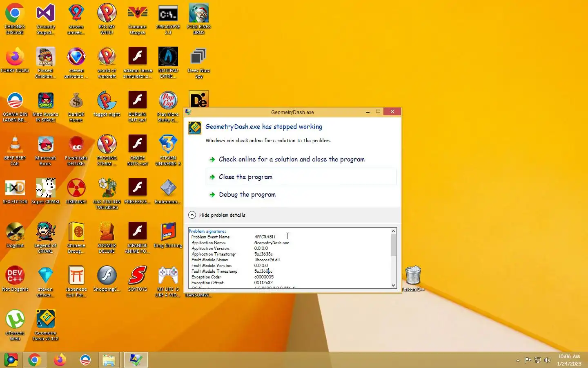Open the UKRAINE! radiation symbol icon
The image size is (588, 368).
[x=76, y=191]
